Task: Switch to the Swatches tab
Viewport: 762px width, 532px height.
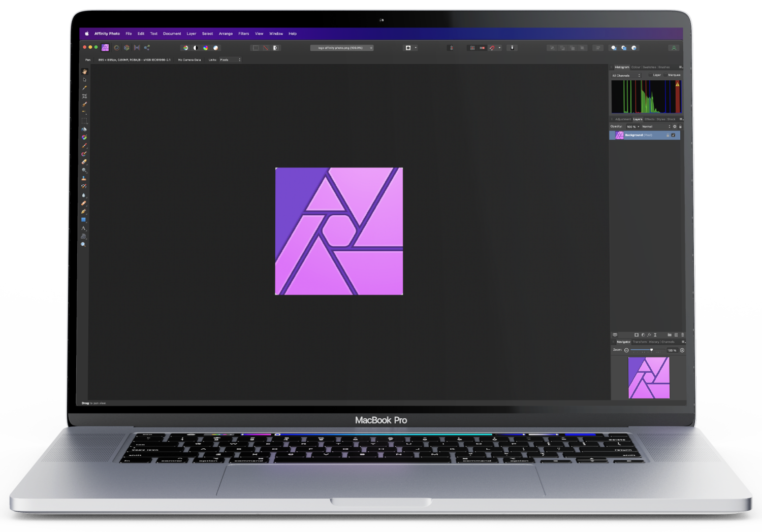Action: point(650,67)
